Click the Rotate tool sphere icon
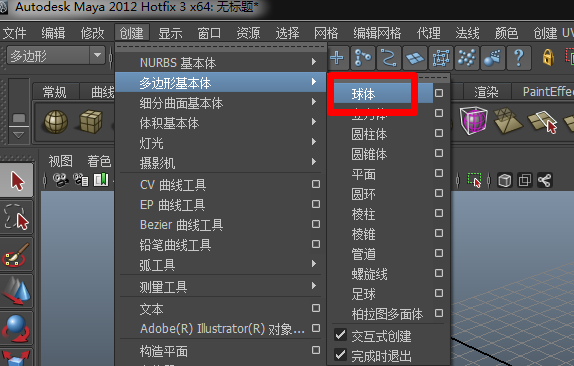Image resolution: width=574 pixels, height=366 pixels. (17, 328)
